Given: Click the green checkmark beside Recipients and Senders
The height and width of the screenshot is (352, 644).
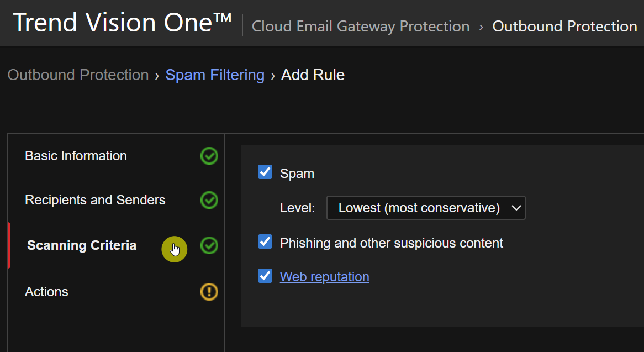Looking at the screenshot, I should tap(209, 200).
